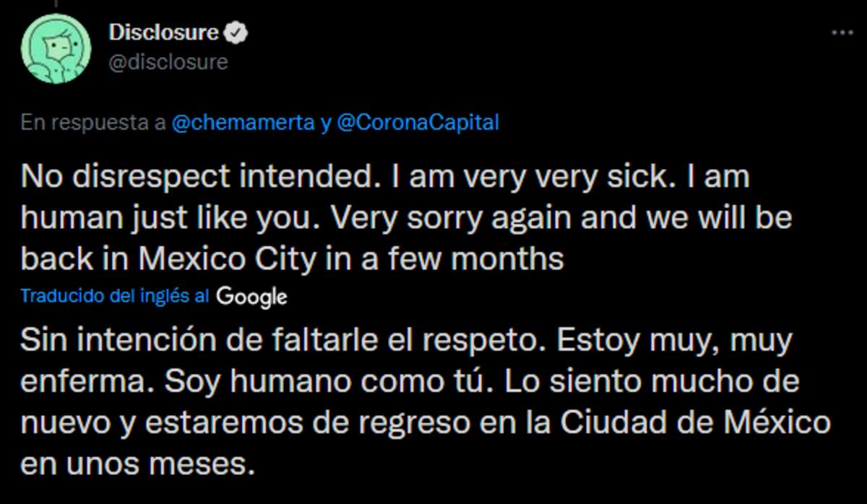This screenshot has height=504, width=867.
Task: Open the Disclosure profile avatar
Action: (55, 48)
